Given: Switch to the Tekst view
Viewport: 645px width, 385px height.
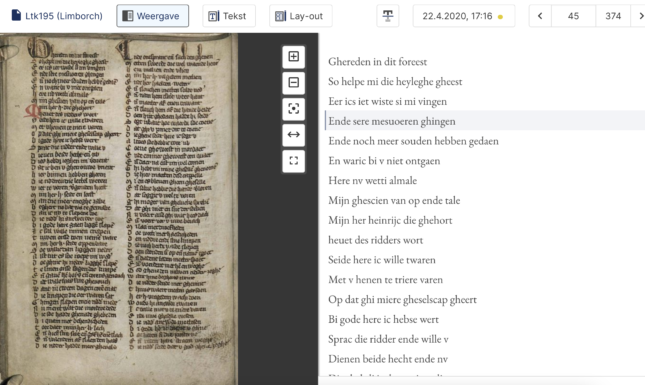Looking at the screenshot, I should 229,16.
